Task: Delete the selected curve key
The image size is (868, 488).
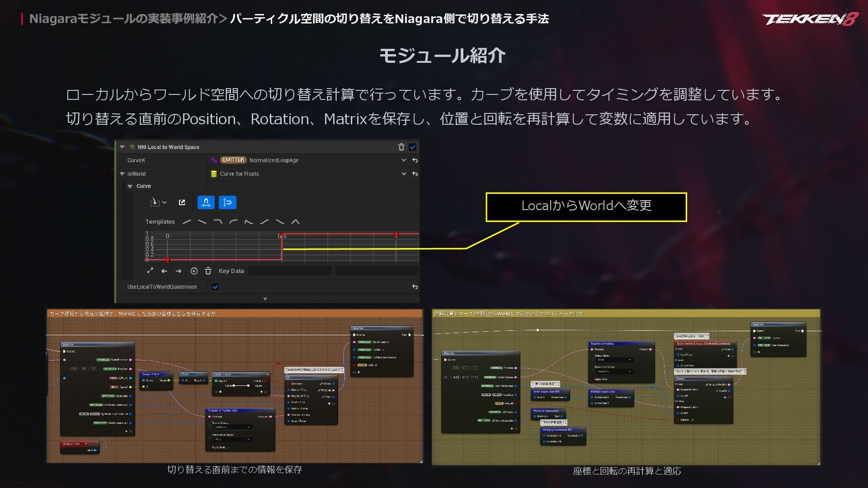Action: point(208,271)
